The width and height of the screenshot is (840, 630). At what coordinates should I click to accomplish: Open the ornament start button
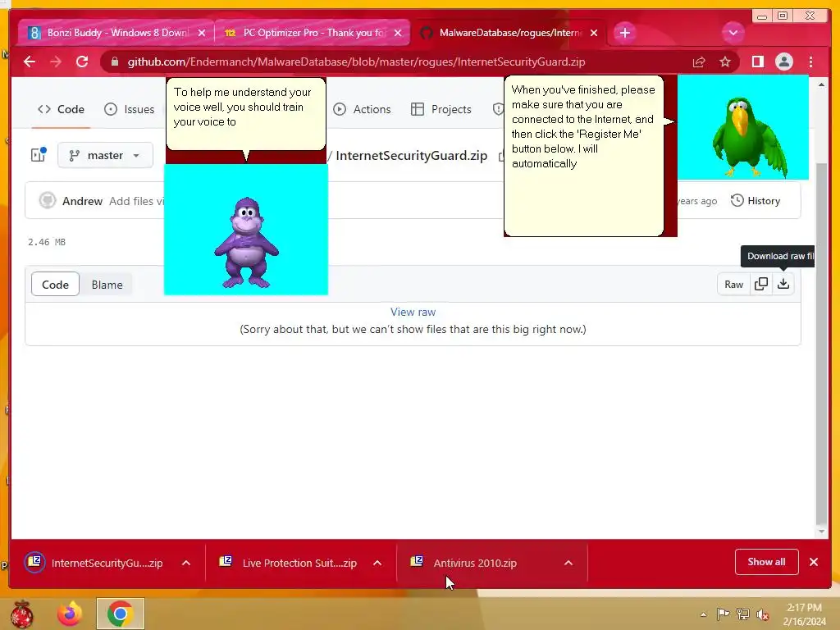point(22,614)
